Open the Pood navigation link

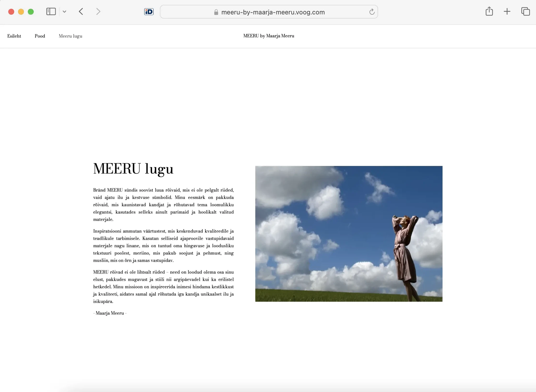point(40,36)
